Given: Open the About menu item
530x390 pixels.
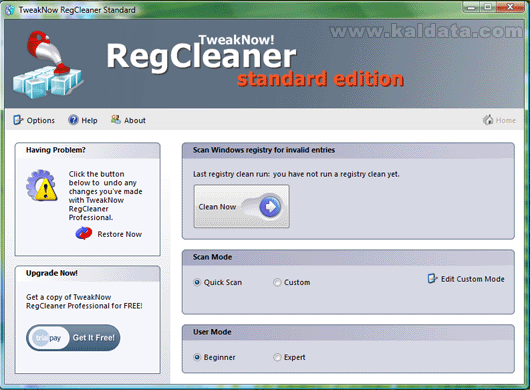Looking at the screenshot, I should coord(128,120).
